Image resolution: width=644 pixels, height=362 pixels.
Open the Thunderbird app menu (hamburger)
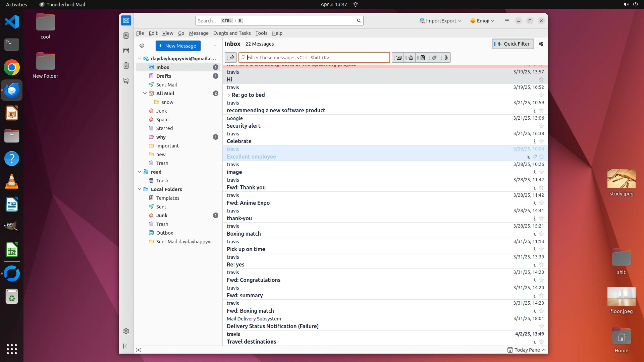506,21
